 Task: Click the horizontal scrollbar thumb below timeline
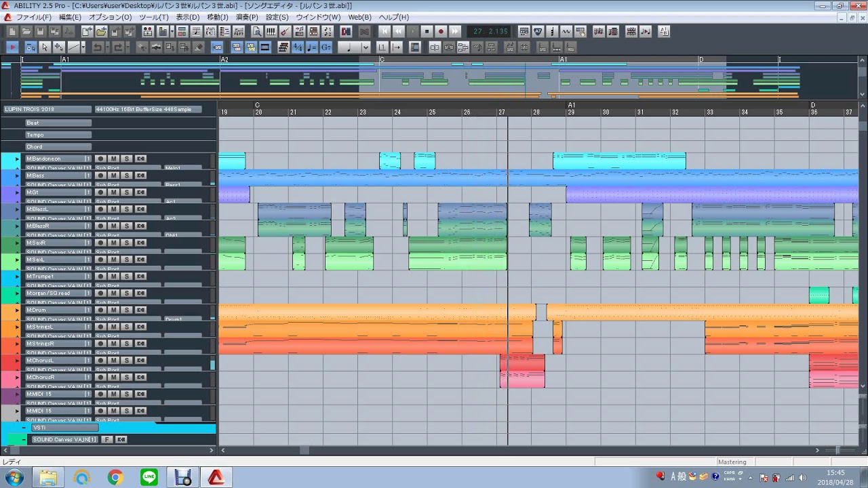304,450
